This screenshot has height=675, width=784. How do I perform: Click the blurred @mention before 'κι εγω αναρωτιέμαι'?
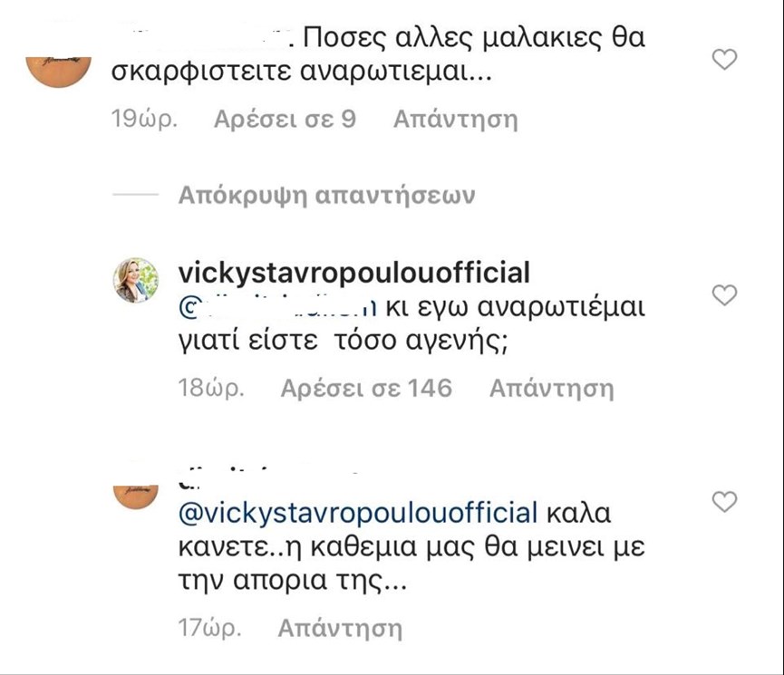coord(277,308)
